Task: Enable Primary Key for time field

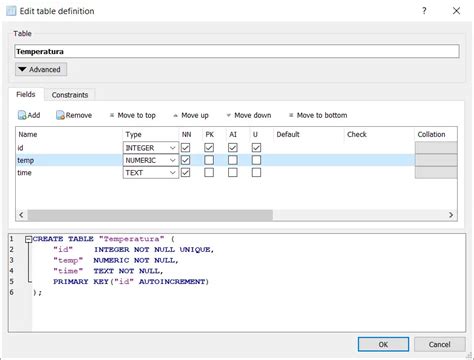Action: [x=209, y=173]
